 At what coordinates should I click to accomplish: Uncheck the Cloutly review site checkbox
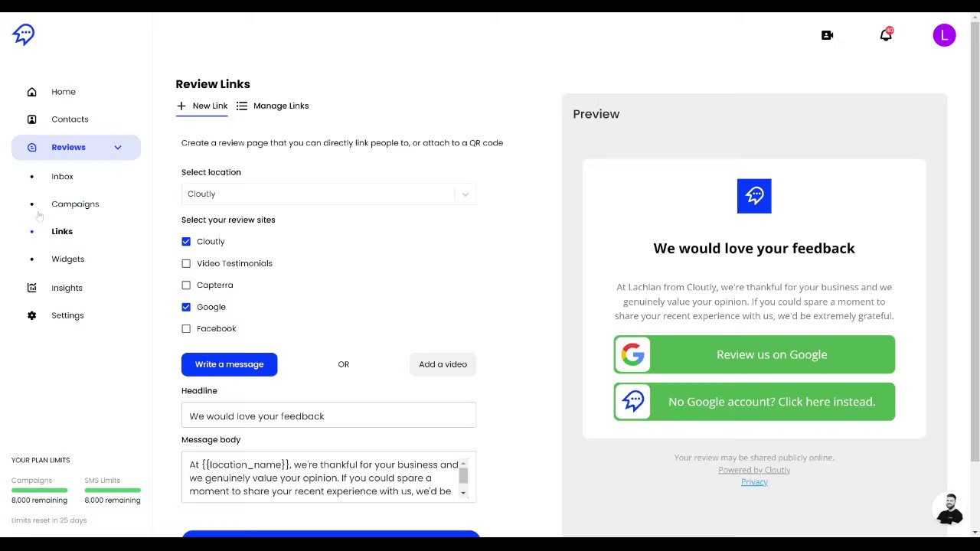tap(186, 242)
